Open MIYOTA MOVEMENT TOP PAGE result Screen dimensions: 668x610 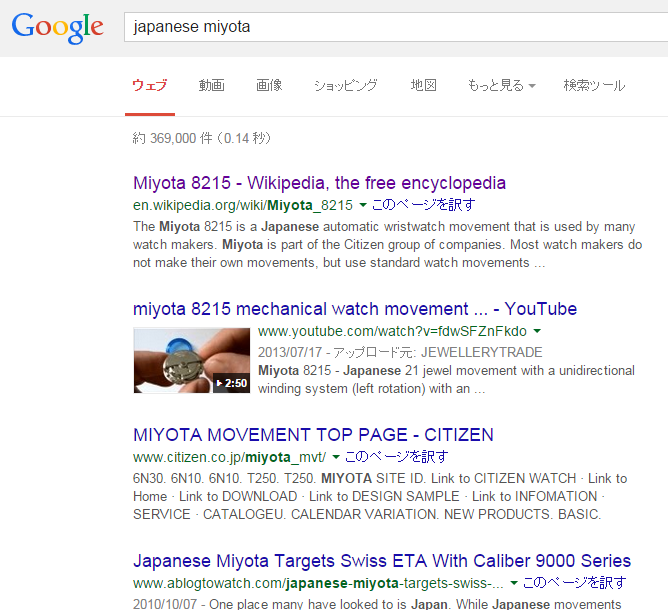click(x=313, y=435)
